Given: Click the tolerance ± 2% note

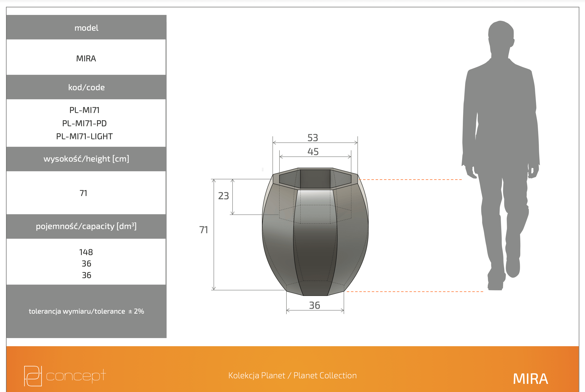Looking at the screenshot, I should (86, 311).
